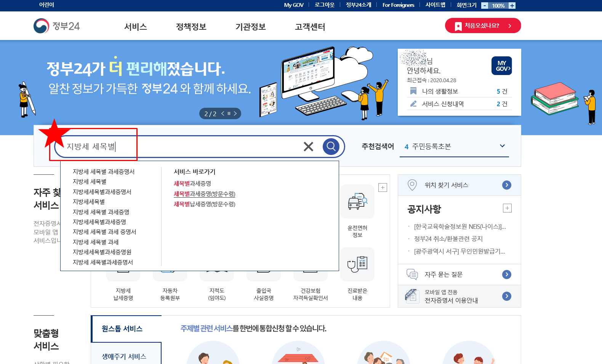Select suggestion 지방세 세목별 과세증명
Image resolution: width=602 pixels, height=364 pixels.
click(x=101, y=212)
